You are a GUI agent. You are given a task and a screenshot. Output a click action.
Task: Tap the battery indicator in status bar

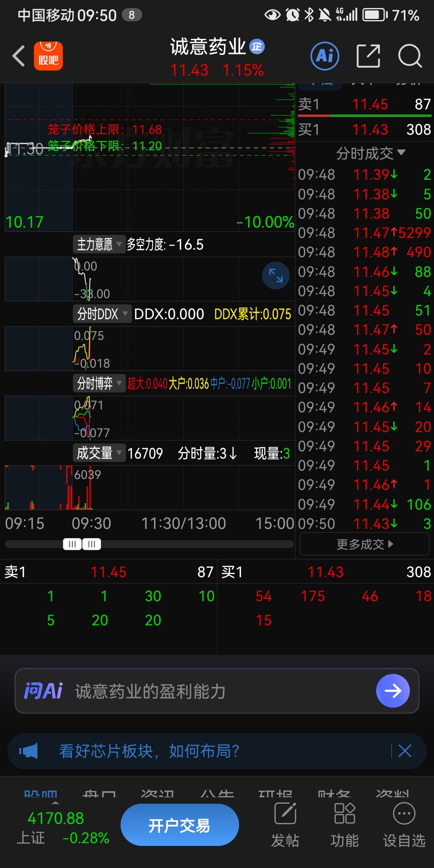375,15
